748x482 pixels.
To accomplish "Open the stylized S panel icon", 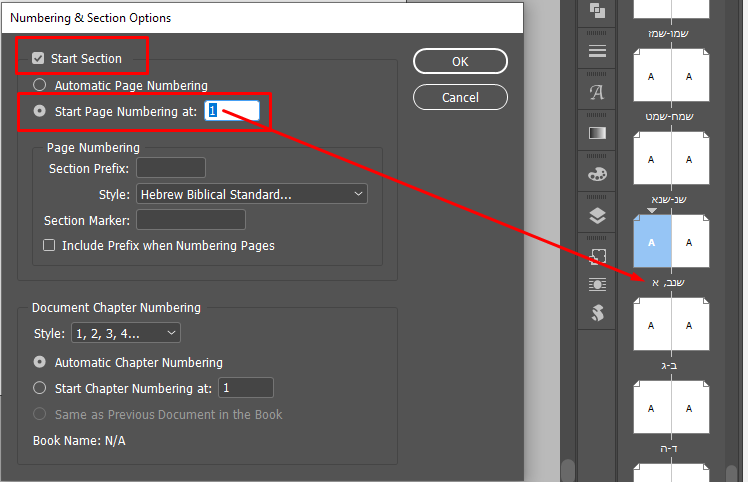I will coord(597,313).
